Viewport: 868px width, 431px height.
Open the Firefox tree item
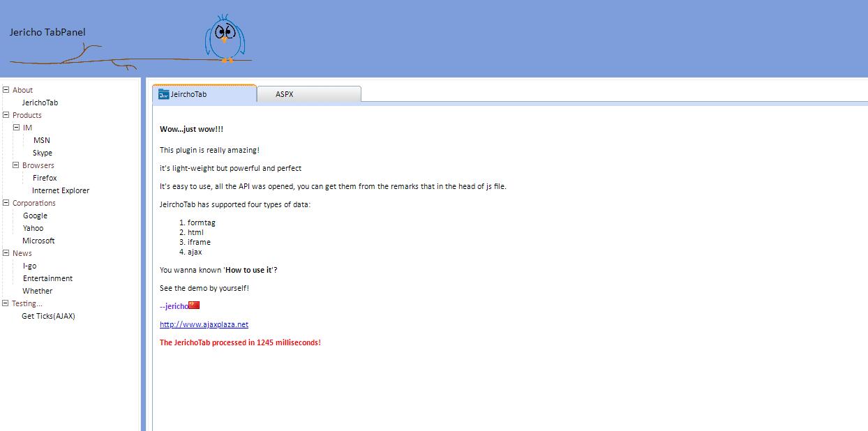(x=45, y=178)
